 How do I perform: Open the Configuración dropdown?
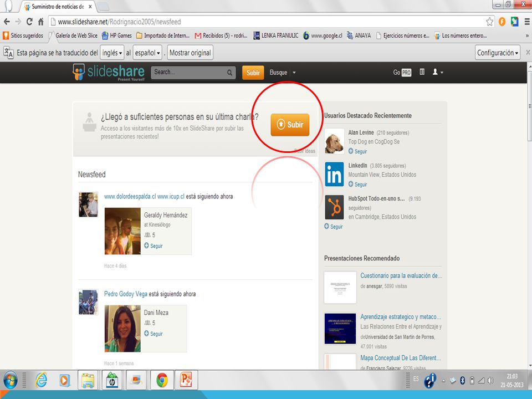tap(498, 53)
